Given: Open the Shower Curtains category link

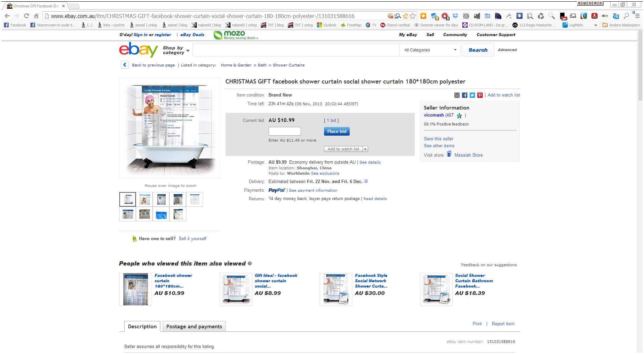Looking at the screenshot, I should click(289, 65).
